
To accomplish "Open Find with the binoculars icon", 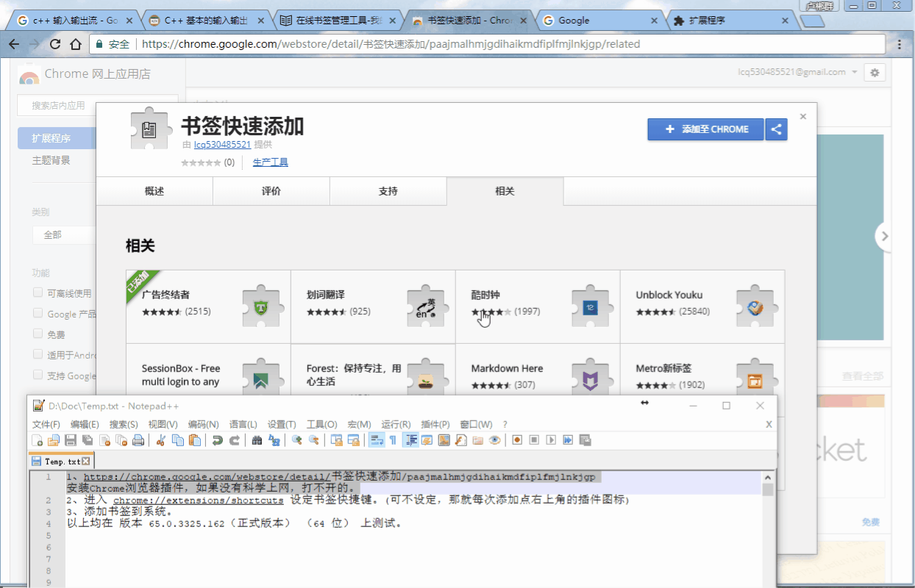I will point(257,440).
